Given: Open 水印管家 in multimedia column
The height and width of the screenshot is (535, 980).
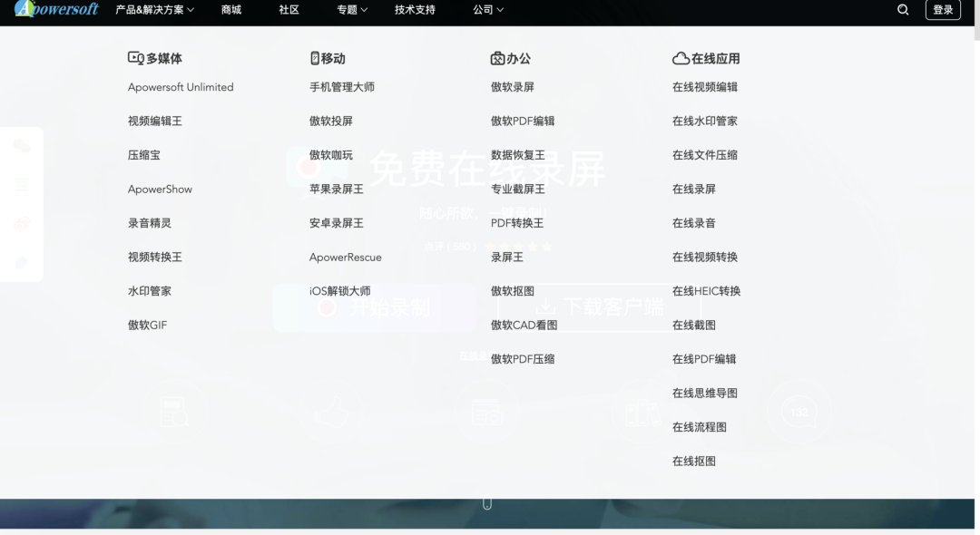Looking at the screenshot, I should [x=150, y=291].
